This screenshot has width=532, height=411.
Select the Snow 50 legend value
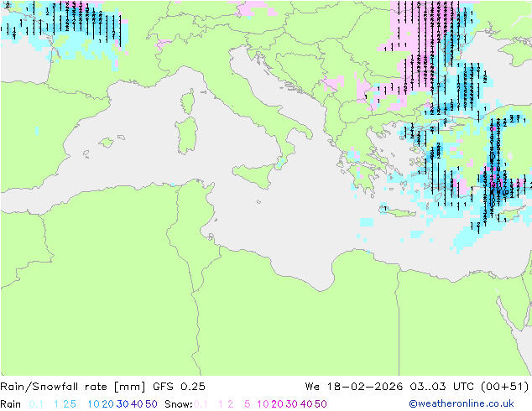(x=321, y=404)
